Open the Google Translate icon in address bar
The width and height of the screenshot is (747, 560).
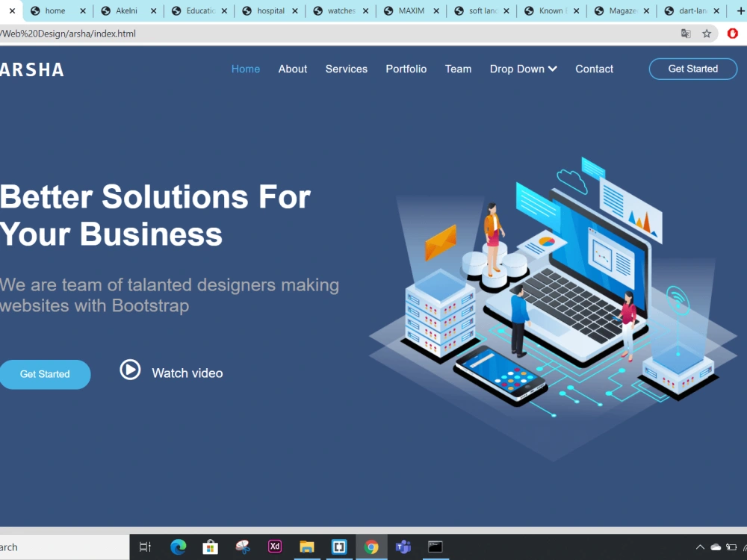(x=686, y=34)
